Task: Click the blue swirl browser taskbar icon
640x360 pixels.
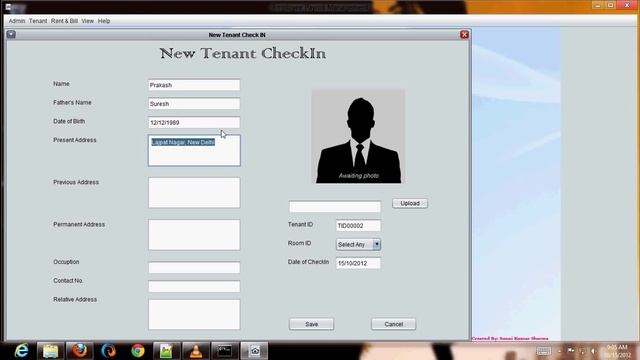Action: [109, 351]
